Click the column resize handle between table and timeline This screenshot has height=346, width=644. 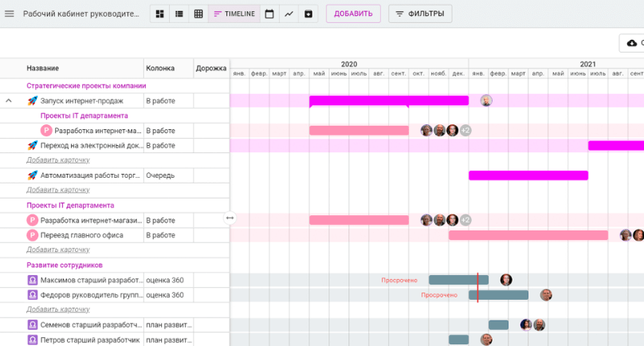point(230,218)
